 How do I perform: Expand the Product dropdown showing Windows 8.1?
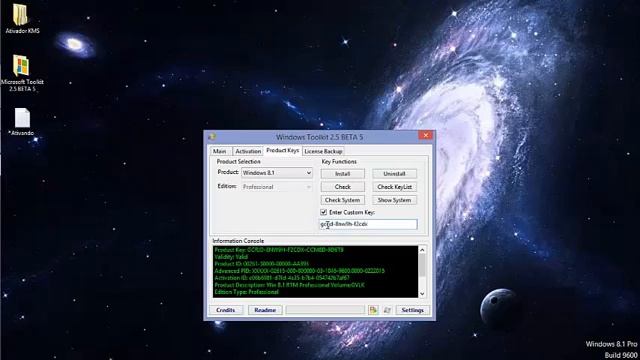[277, 173]
